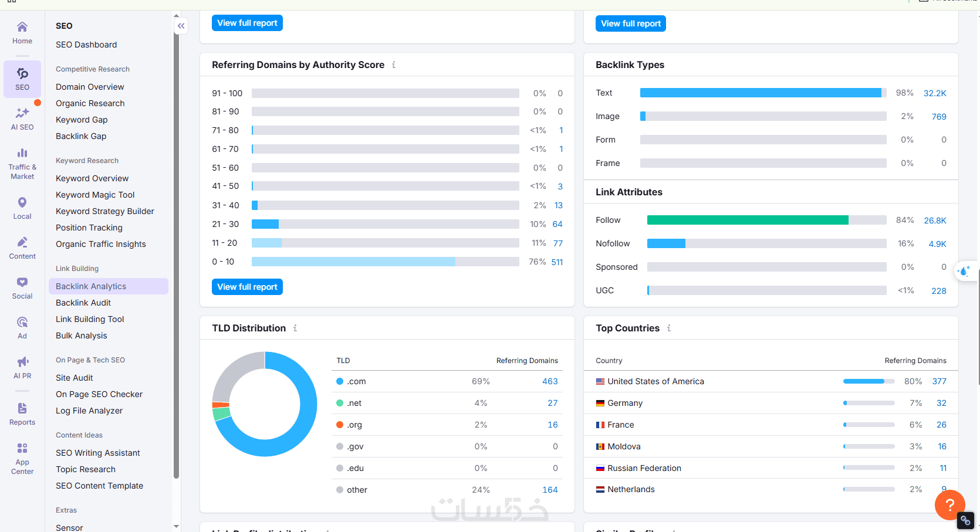Open Organic Research

pos(90,103)
